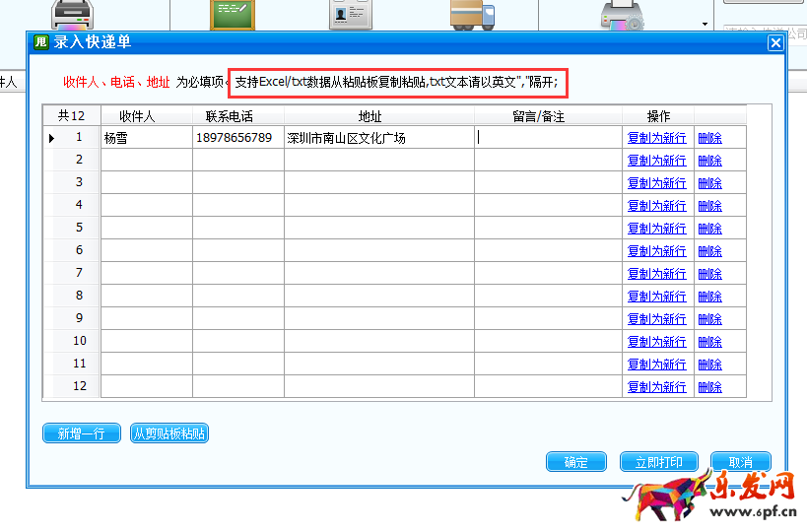This screenshot has height=532, width=807.
Task: Delete row 12 via its 删除 link
Action: pos(709,387)
